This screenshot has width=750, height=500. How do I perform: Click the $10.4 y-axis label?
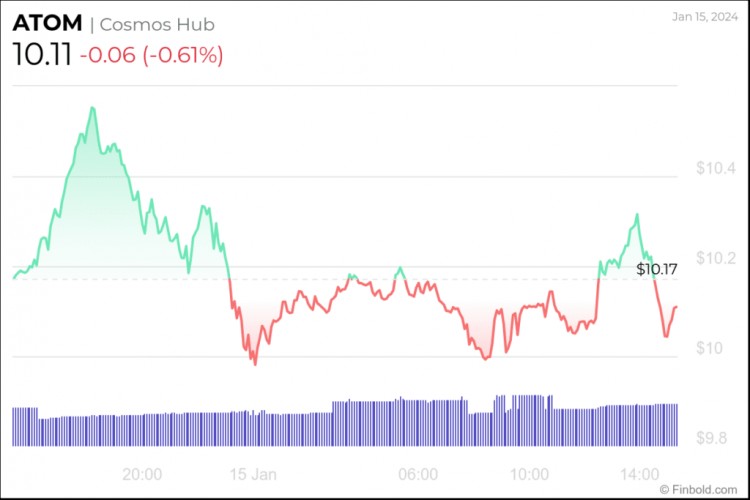(x=716, y=168)
